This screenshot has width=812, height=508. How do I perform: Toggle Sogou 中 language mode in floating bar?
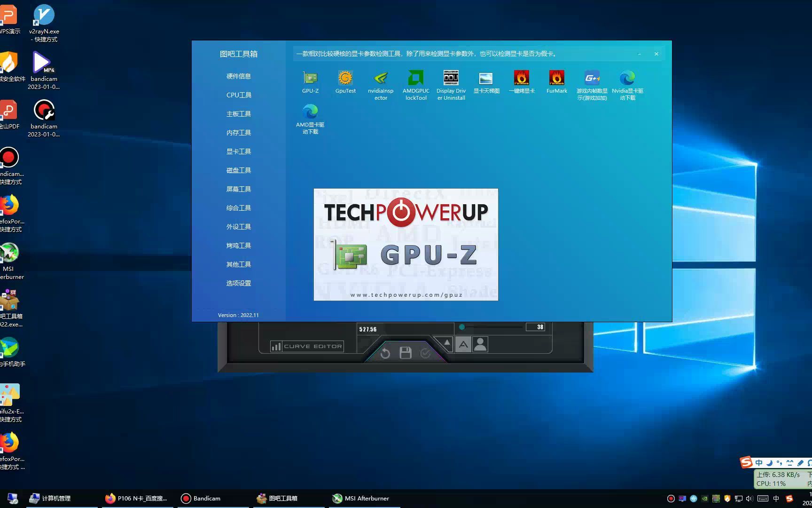tap(759, 463)
